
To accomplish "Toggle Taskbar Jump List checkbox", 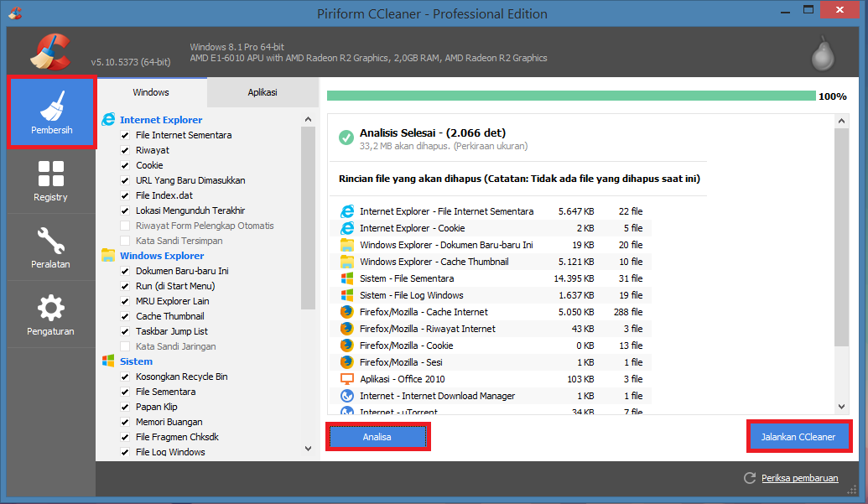I will [x=125, y=331].
